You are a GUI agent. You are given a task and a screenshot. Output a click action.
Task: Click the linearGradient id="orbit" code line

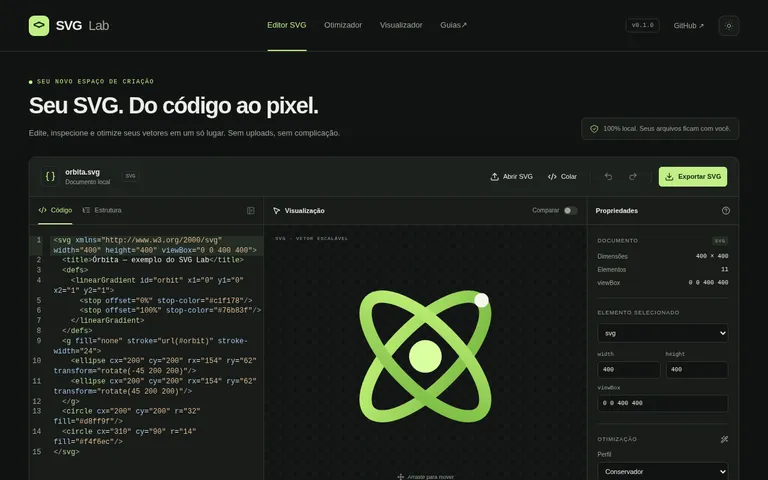point(147,286)
